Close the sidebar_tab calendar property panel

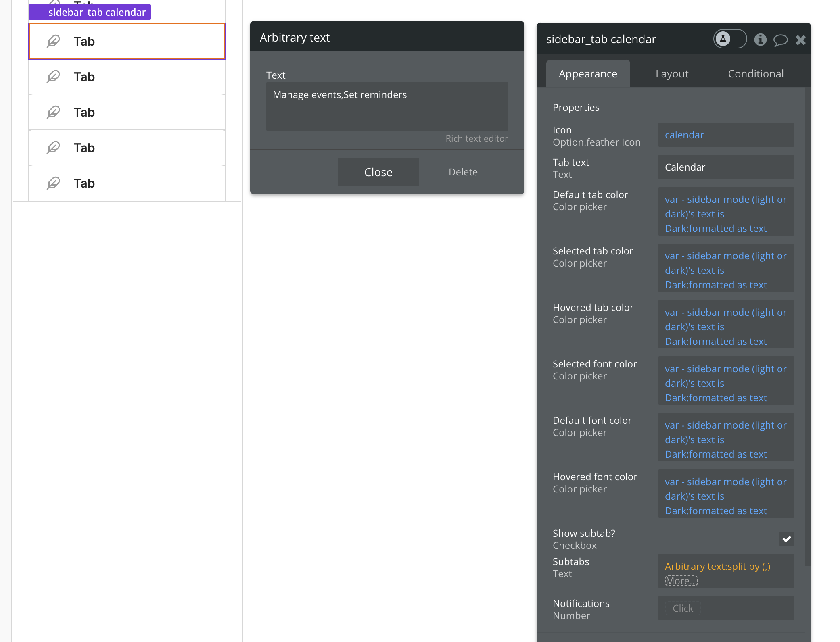coord(801,40)
